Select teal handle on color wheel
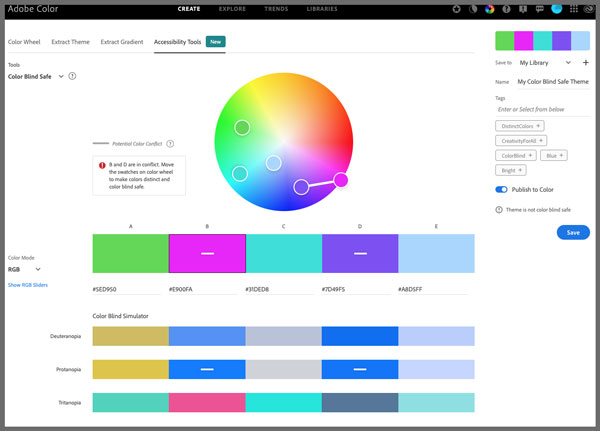 [240, 173]
